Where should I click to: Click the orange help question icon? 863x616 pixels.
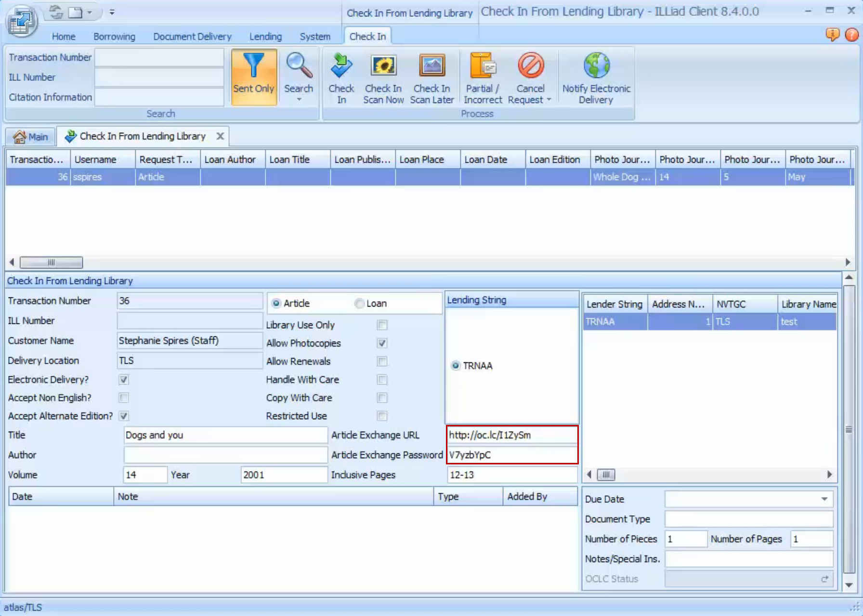(x=851, y=35)
